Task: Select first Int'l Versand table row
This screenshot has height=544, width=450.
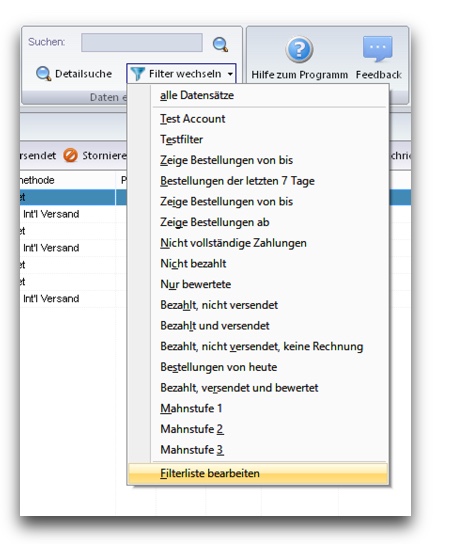Action: [x=73, y=214]
